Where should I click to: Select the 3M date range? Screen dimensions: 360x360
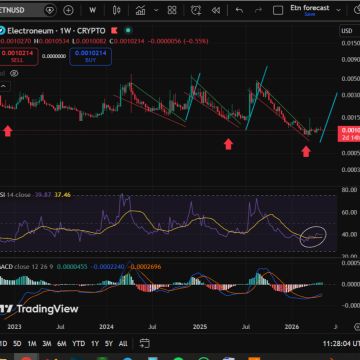coord(47,343)
